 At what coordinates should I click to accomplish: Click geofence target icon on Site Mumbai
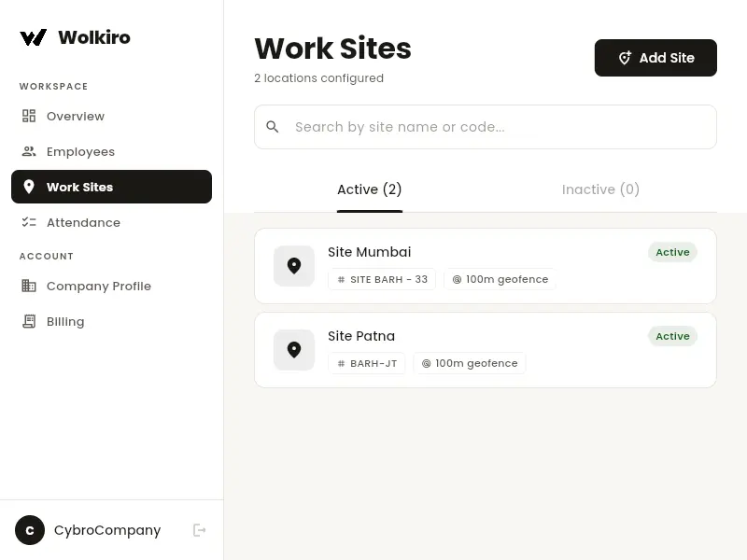coord(457,279)
